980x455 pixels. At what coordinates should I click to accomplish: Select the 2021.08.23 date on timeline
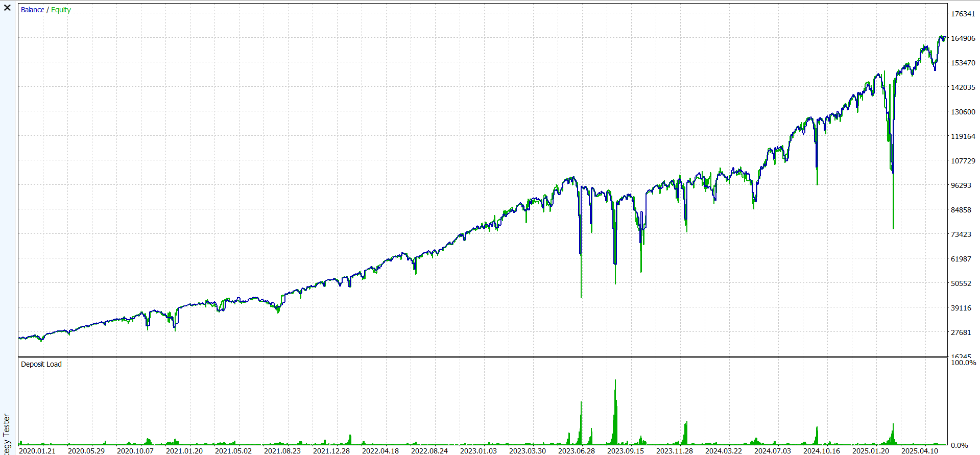coord(282,450)
